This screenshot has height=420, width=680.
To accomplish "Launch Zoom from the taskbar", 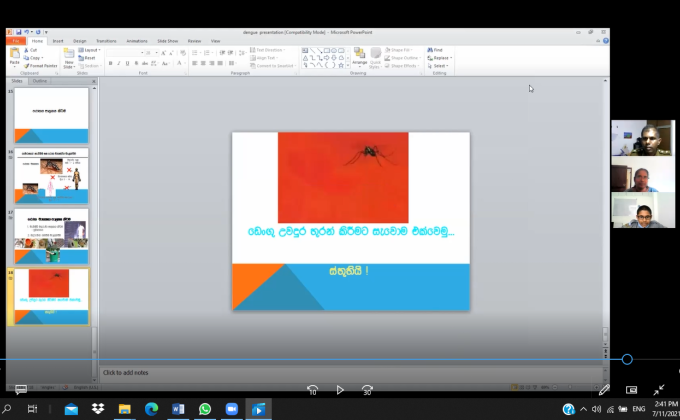I will [232, 409].
